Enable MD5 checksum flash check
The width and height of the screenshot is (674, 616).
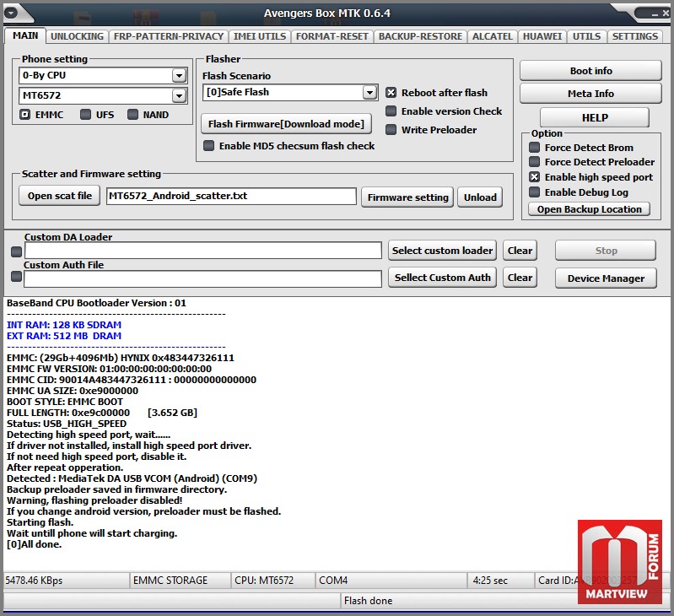point(208,146)
